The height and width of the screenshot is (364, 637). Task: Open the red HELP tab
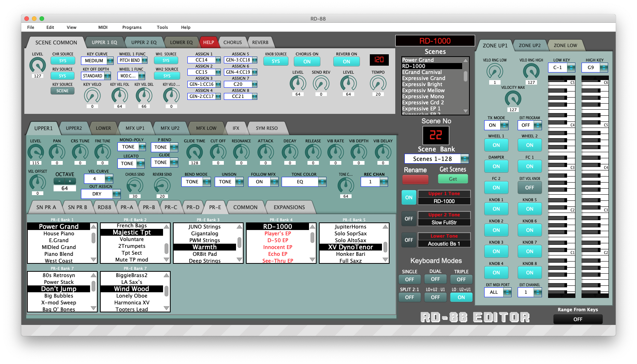[x=208, y=43]
